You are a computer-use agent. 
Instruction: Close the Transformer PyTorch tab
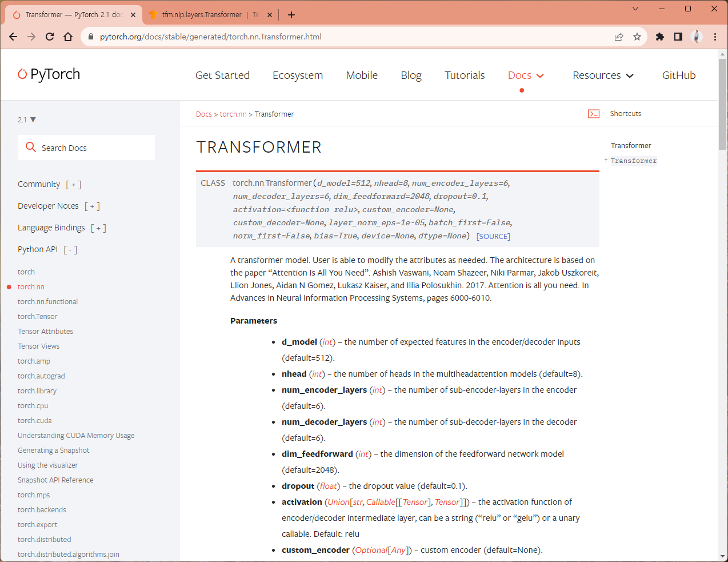(133, 15)
